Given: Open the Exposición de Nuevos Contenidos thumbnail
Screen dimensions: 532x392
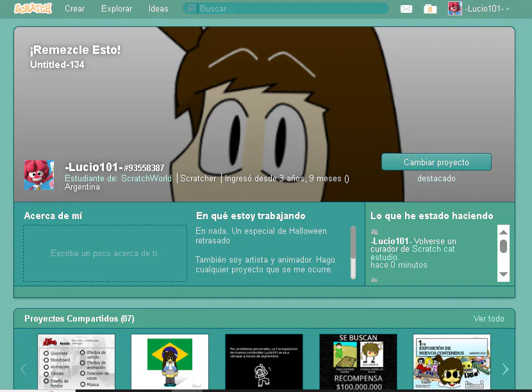Looking at the screenshot, I should (x=452, y=361).
